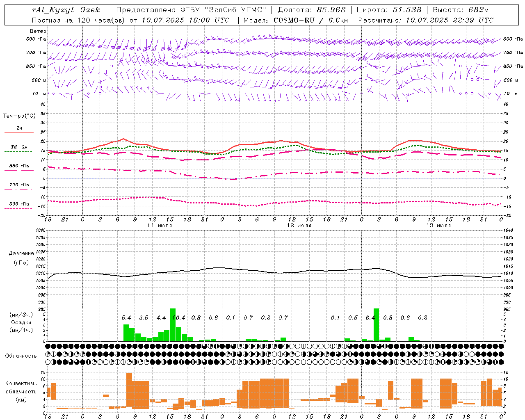
Task: Click the (гПа) unit under Давление
Action: (21, 262)
